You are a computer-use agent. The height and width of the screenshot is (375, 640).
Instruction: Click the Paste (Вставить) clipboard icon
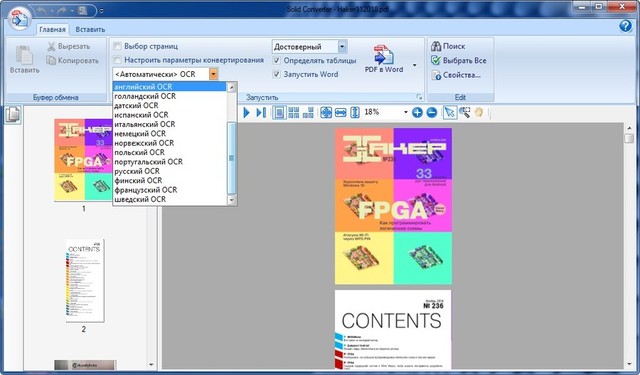click(24, 55)
